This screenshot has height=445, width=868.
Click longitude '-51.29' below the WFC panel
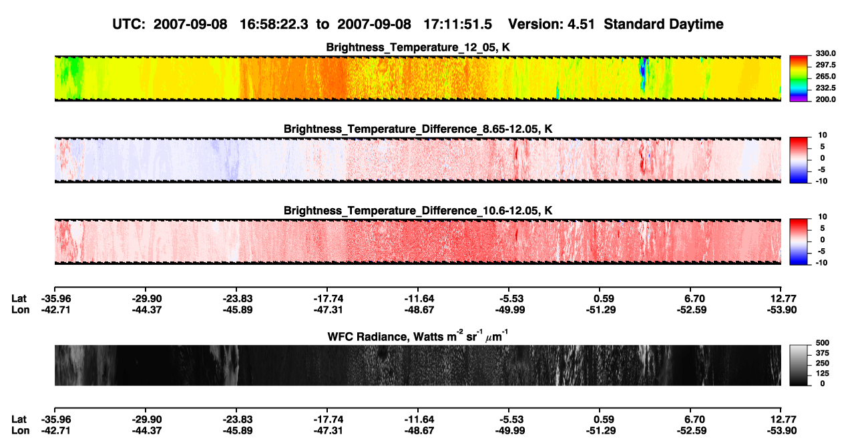click(x=600, y=430)
